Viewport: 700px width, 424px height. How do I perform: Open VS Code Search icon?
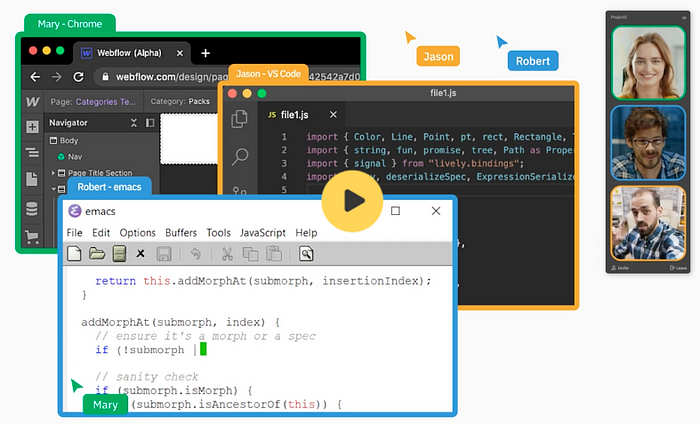(240, 157)
